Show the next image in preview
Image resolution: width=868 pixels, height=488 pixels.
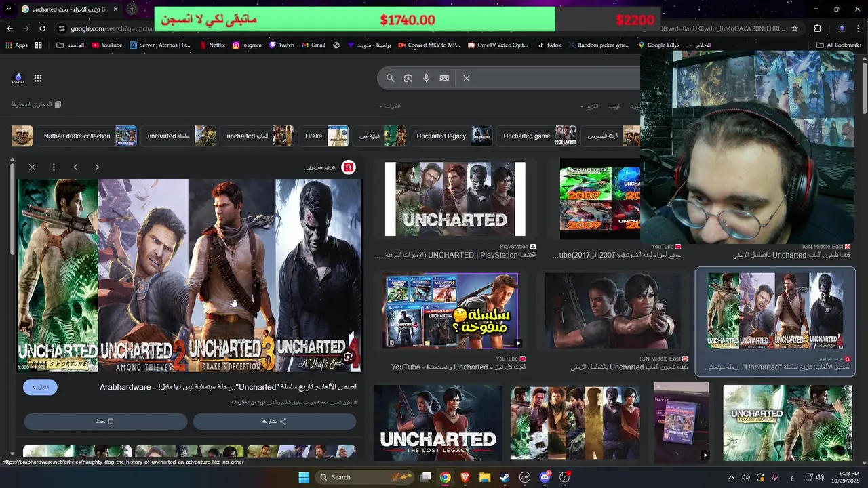click(97, 167)
